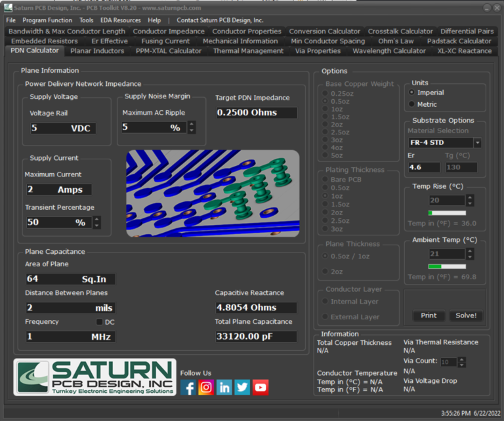Adjust the Transient Percentage spinner arrows
Viewport: 504px width, 421px height.
point(97,222)
